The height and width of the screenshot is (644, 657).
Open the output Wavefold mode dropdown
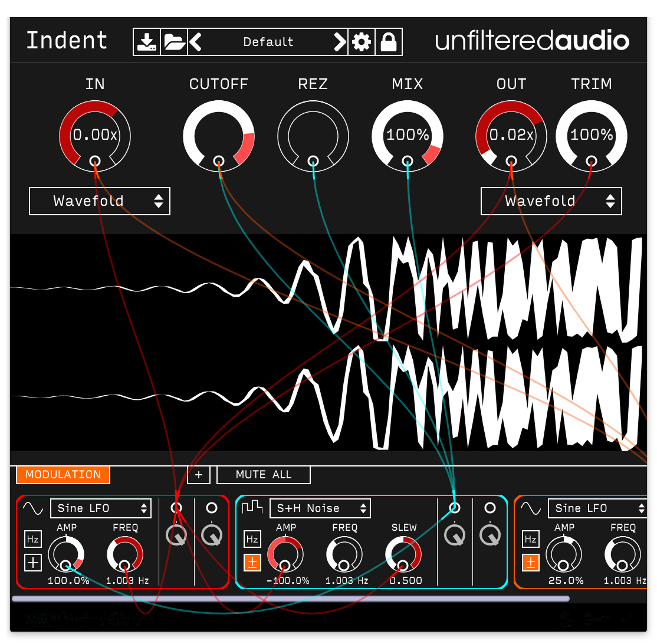[x=551, y=201]
